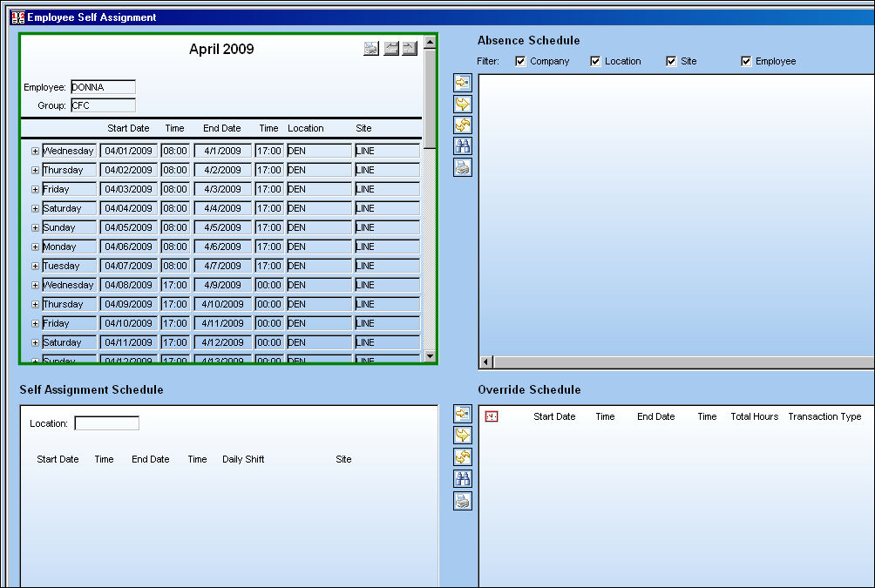Click Override Schedule binoculars search icon
The width and height of the screenshot is (875, 588).
click(463, 478)
